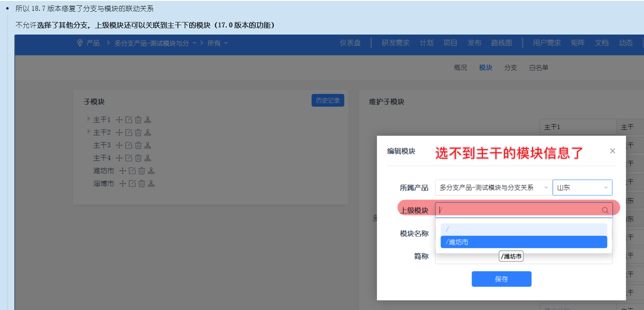Close the 编辑模块 dialog with the X

pos(613,151)
